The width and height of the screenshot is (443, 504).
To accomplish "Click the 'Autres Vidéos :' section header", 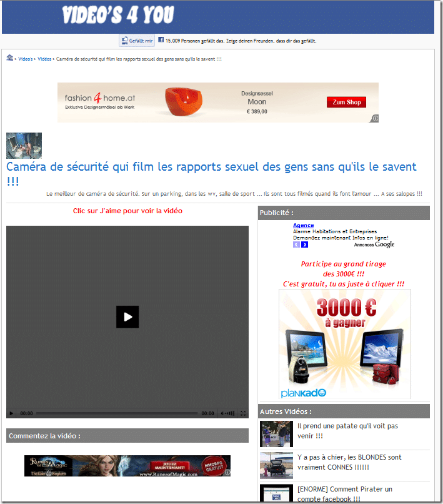I will [344, 411].
